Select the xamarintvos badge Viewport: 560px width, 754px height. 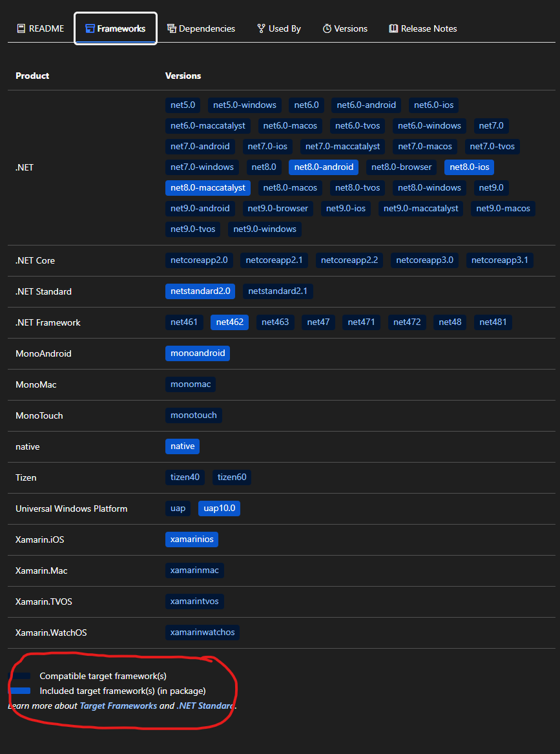[x=194, y=601]
